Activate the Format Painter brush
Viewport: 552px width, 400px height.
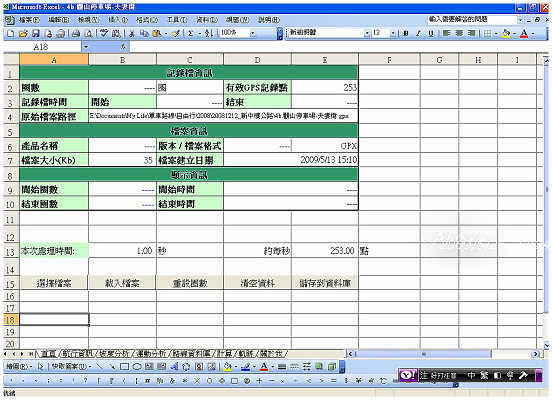[176, 33]
